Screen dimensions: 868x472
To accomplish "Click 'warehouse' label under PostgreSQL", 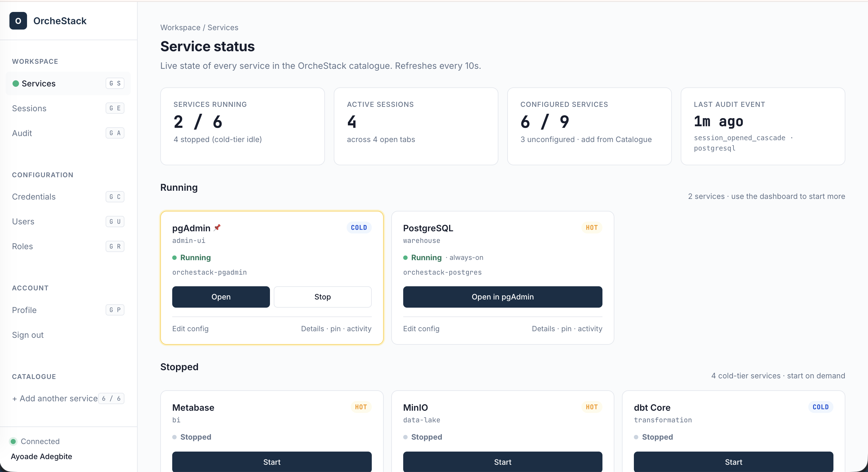I will [x=421, y=240].
